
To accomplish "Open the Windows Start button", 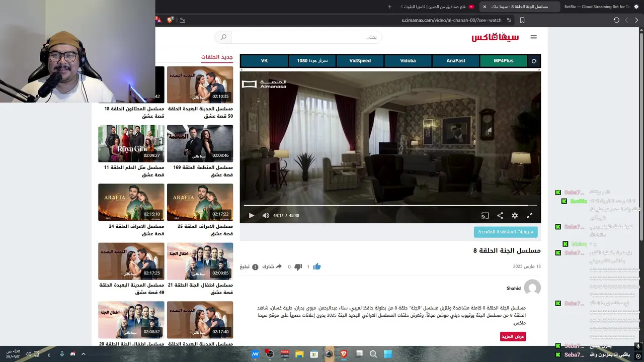I will point(388,354).
